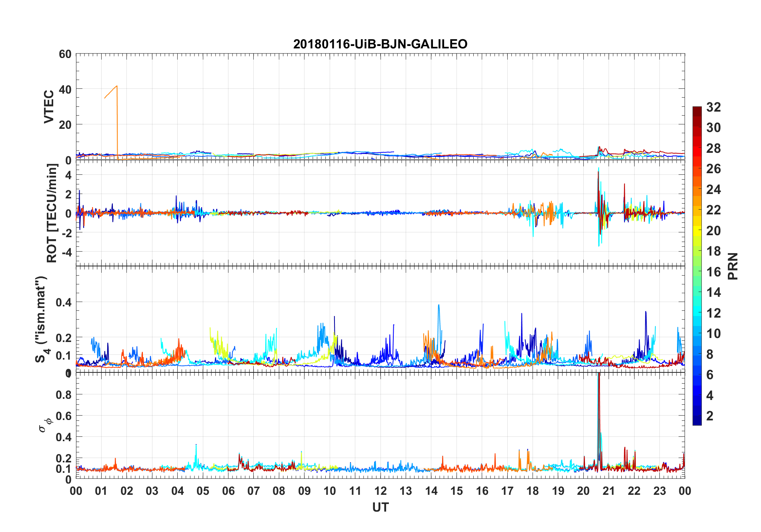Click the x-axis tick label 06

point(228,491)
